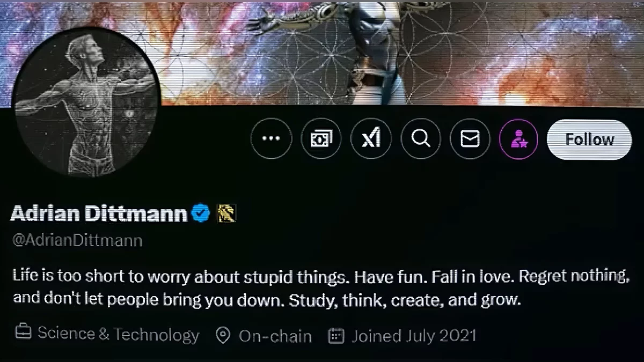Select the Adrian Dittmann display name
644x362 pixels.
pyautogui.click(x=99, y=213)
